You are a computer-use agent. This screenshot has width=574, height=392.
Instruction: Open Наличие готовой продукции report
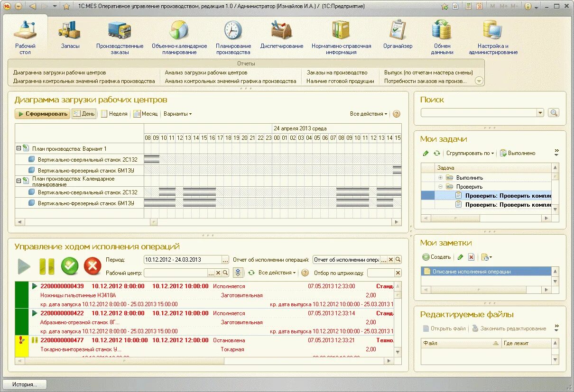pos(340,81)
